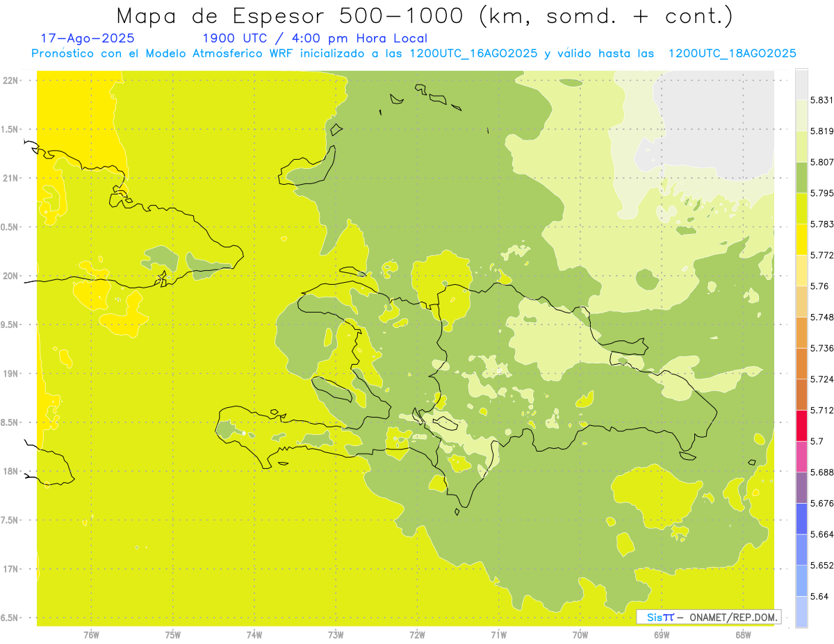Click the legend value '5.712'

click(821, 410)
